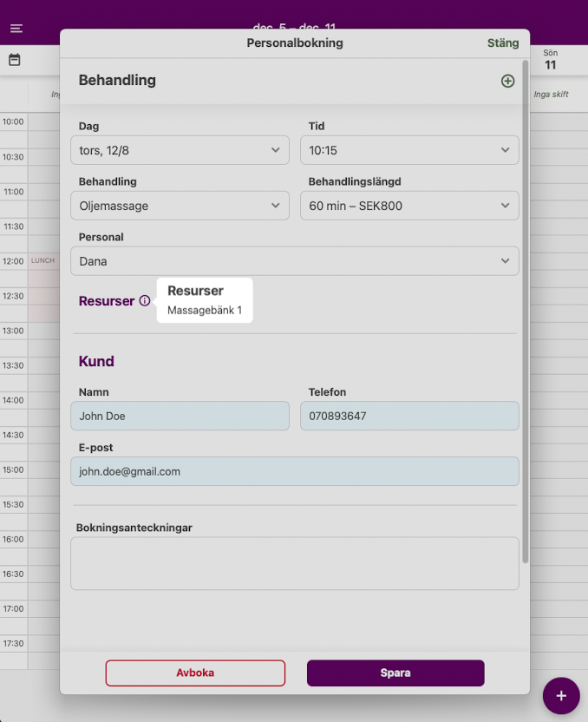Click the Stäng button
This screenshot has height=722, width=588.
(503, 43)
